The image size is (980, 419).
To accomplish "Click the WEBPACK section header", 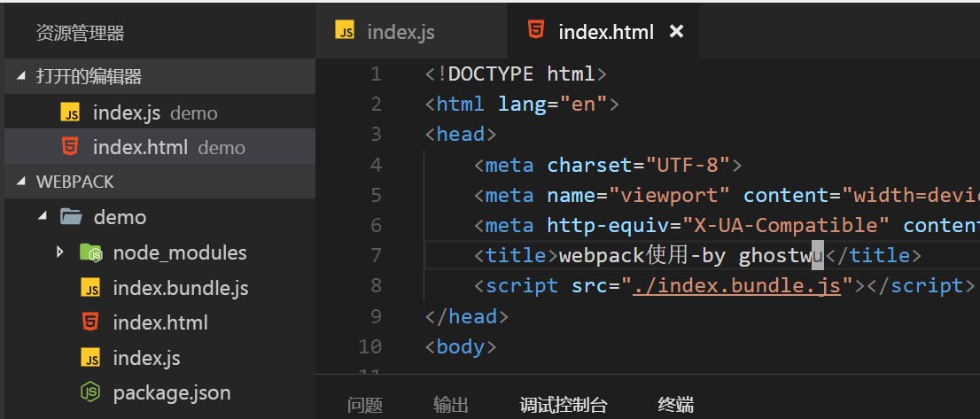I will [159, 182].
